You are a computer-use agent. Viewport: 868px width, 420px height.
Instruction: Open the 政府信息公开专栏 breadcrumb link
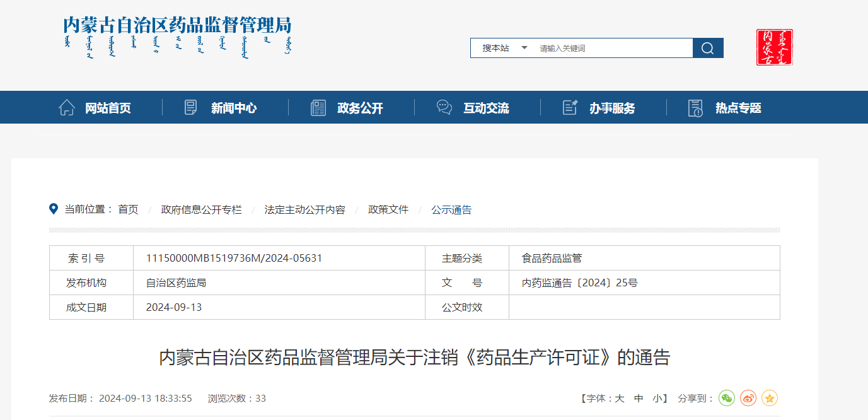pos(201,209)
